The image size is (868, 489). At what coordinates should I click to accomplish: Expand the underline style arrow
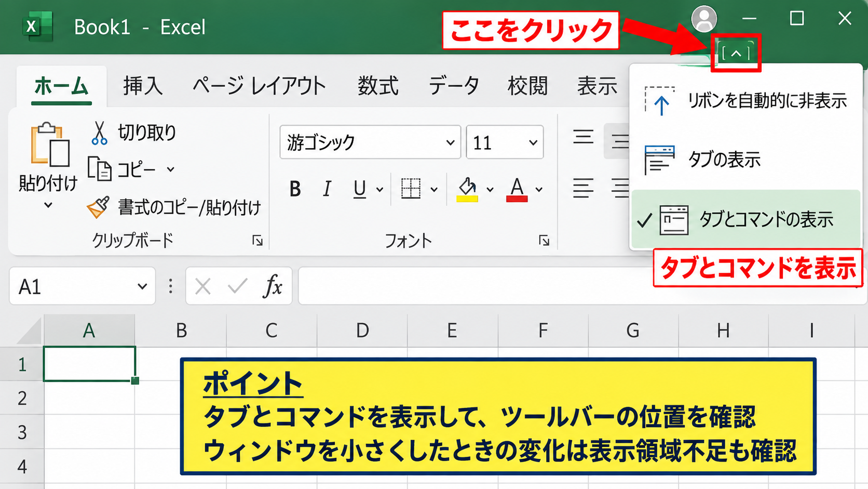[379, 190]
